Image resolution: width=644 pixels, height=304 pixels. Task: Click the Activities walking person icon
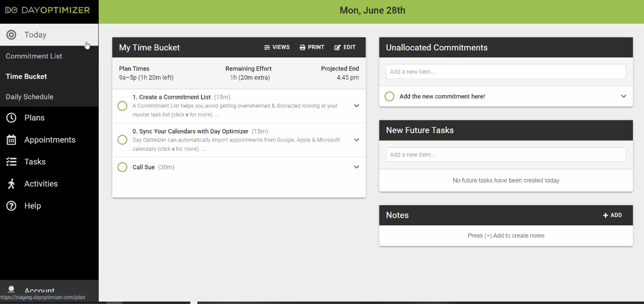click(x=11, y=184)
